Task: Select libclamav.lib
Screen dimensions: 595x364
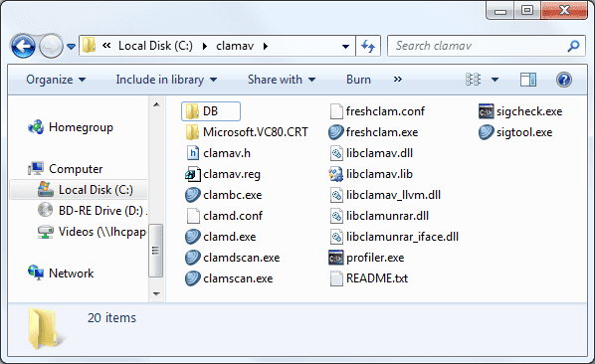Action: (371, 174)
